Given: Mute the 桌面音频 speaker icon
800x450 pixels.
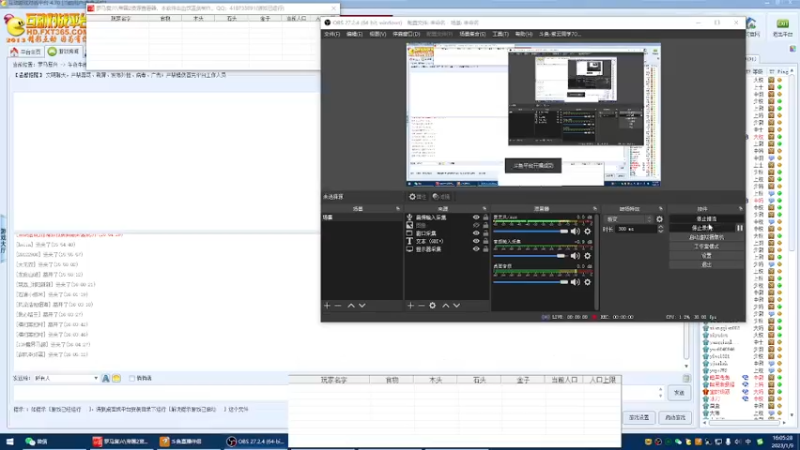Looking at the screenshot, I should click(x=576, y=282).
